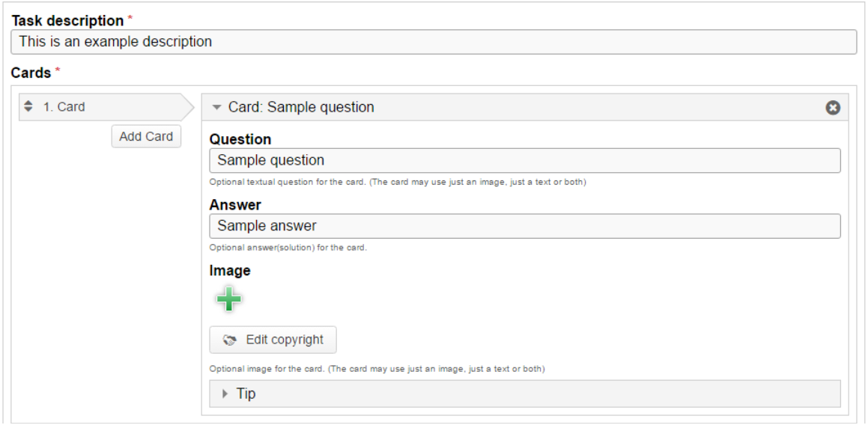Screen dimensions: 868x428
Task: Click into the Sample answer text field
Action: pos(525,226)
